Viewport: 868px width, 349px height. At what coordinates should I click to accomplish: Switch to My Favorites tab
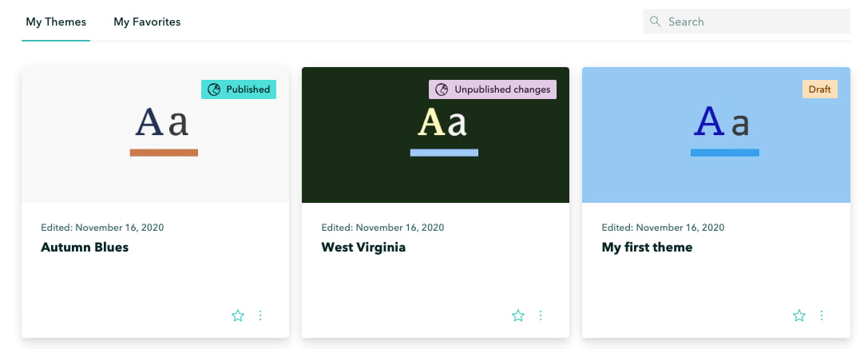pyautogui.click(x=147, y=22)
